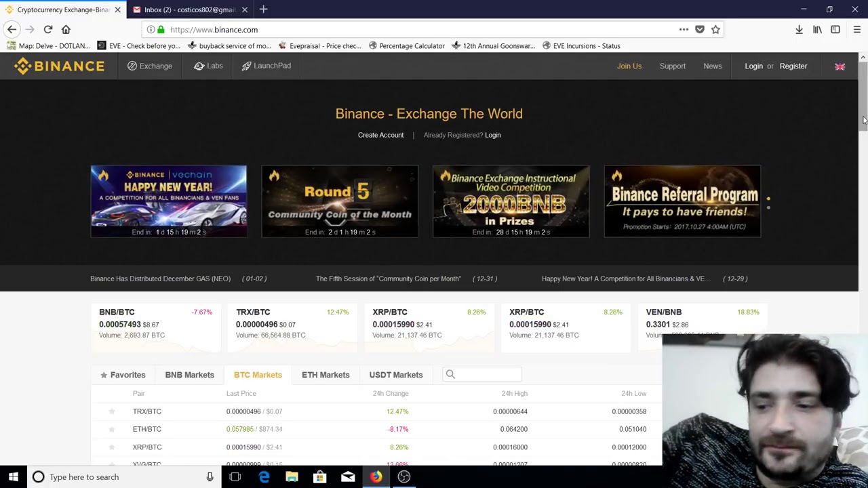Viewport: 868px width, 488px height.
Task: Click the banner carousel dots
Action: tap(768, 203)
